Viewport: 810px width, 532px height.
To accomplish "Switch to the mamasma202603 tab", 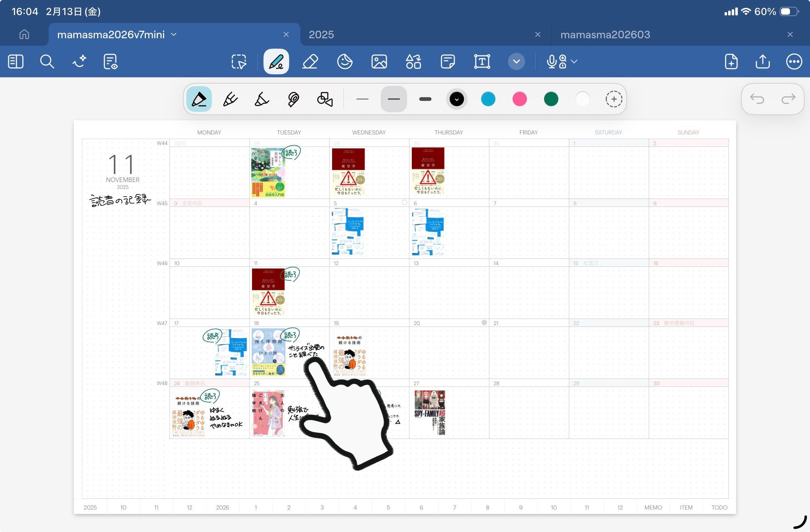I will 605,34.
